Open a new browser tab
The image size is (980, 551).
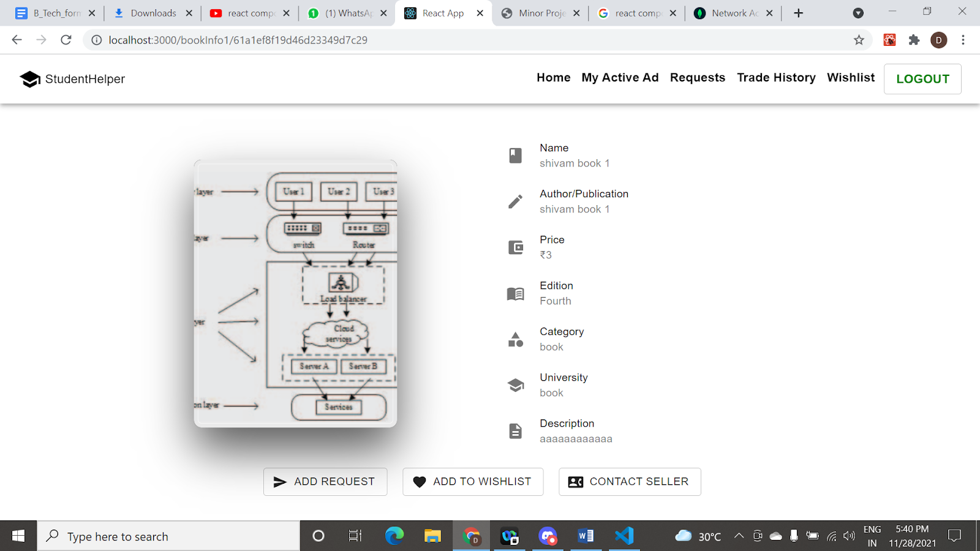[x=798, y=13]
